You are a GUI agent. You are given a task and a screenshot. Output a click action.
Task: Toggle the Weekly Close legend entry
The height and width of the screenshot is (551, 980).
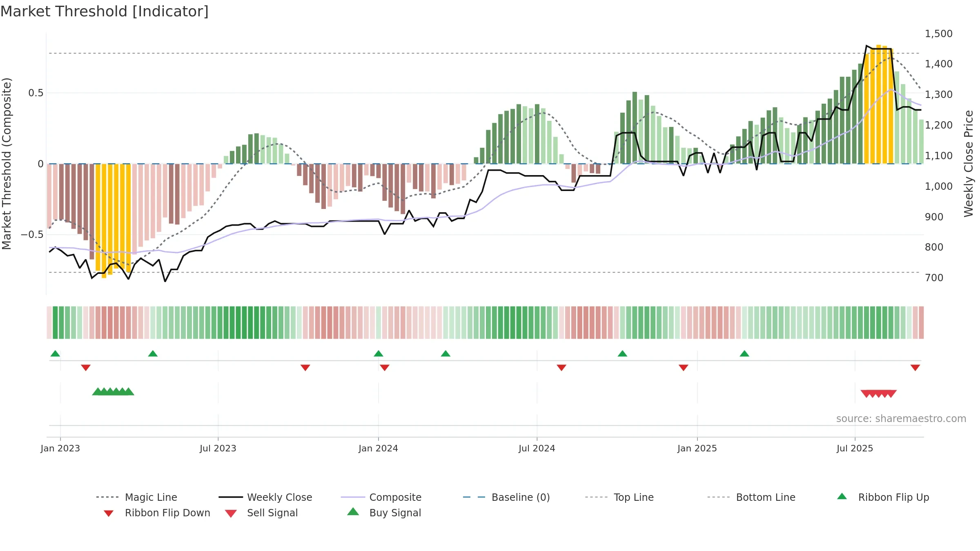(x=265, y=497)
